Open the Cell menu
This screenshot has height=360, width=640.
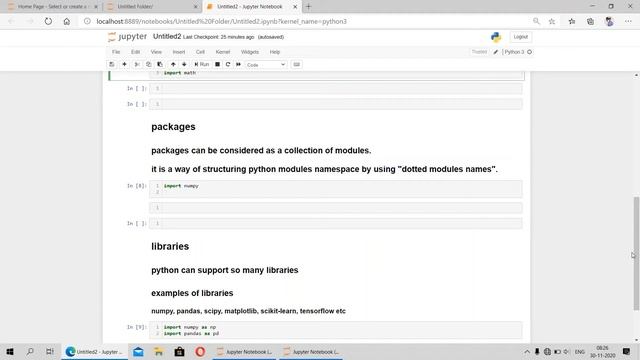(x=200, y=52)
